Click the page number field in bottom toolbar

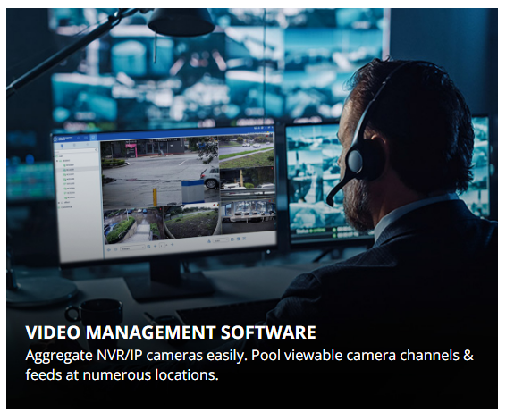click(162, 246)
